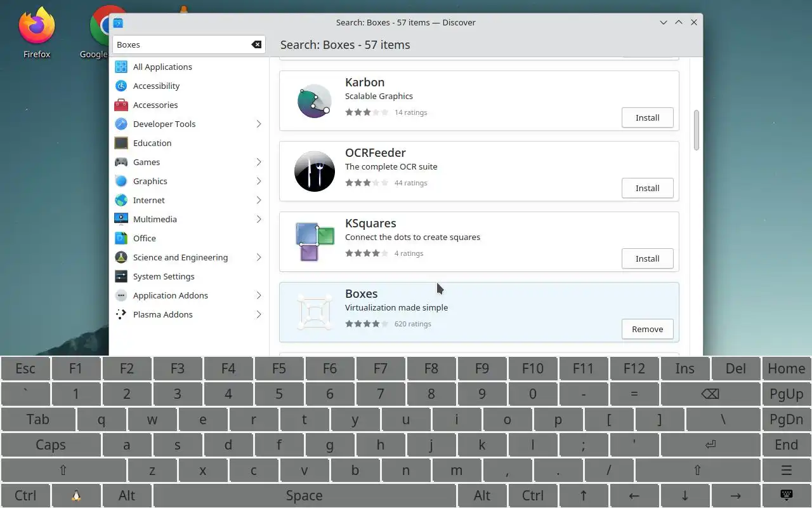Open the System Settings category label

pos(164,276)
